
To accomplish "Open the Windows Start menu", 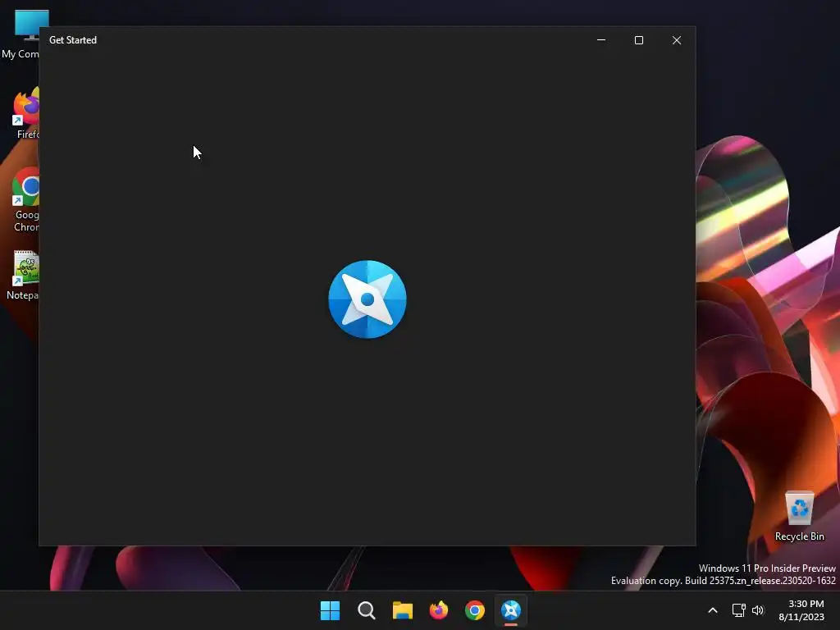I will click(330, 610).
